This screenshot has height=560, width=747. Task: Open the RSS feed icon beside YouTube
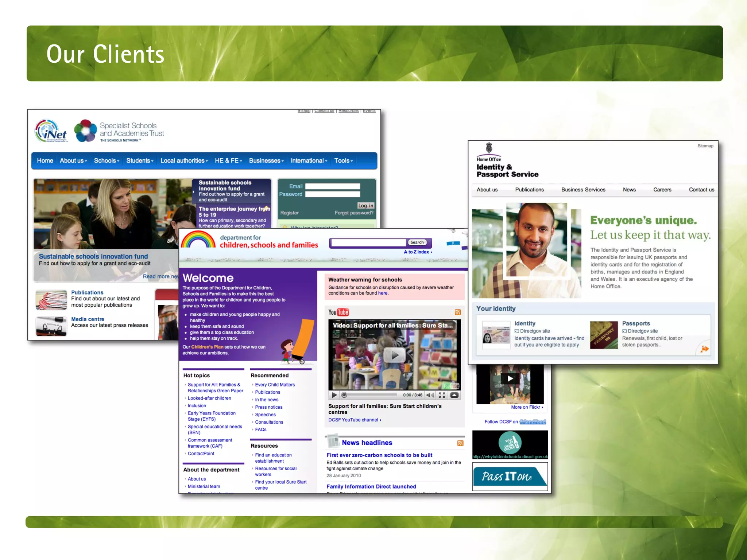[458, 312]
